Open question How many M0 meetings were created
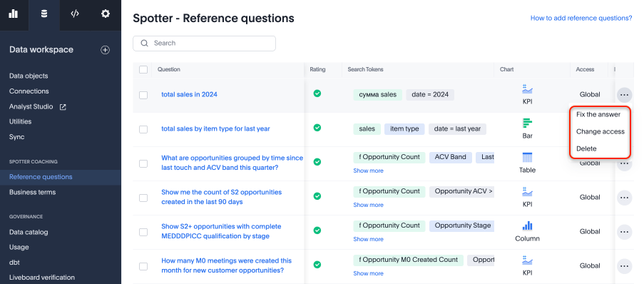The height and width of the screenshot is (284, 644). [x=226, y=265]
